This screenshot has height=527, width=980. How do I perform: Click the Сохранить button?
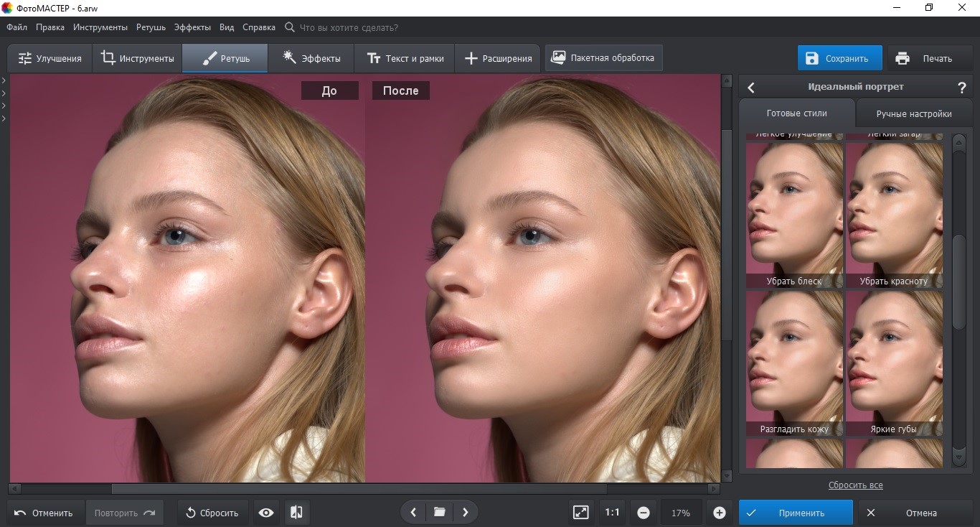point(840,58)
